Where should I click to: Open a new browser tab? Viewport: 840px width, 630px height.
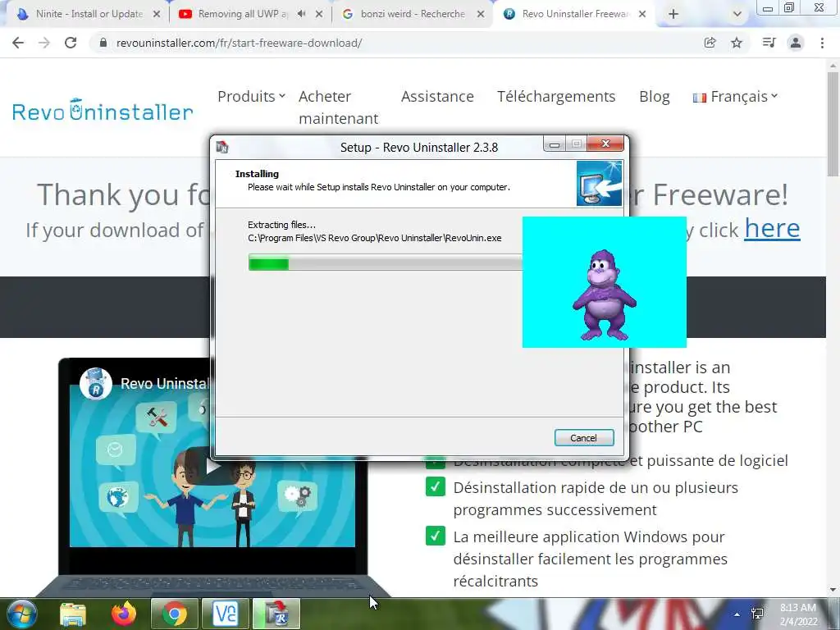(673, 15)
